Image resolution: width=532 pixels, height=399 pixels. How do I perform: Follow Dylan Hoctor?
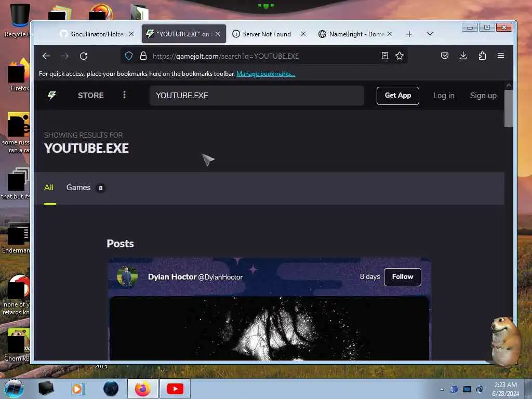click(x=403, y=277)
